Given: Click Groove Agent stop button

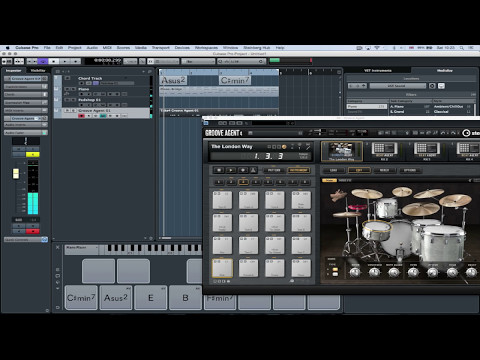Looking at the screenshot, I should [x=219, y=170].
